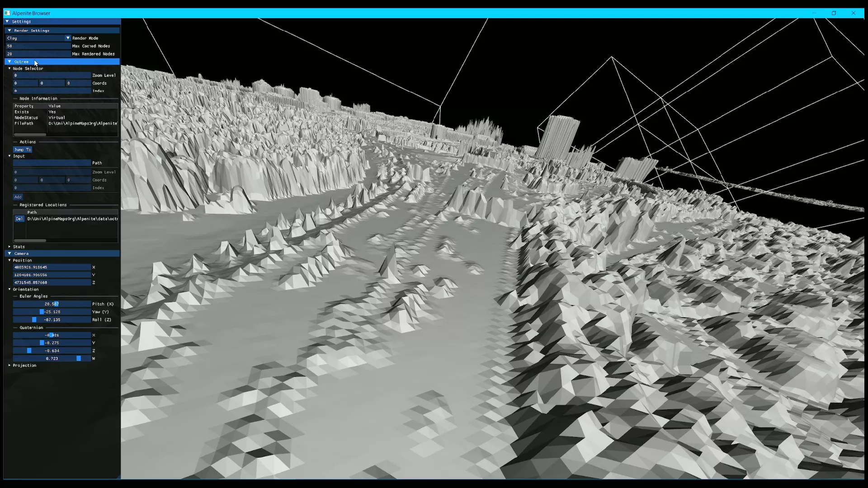Collapse the Input tree node

point(9,156)
